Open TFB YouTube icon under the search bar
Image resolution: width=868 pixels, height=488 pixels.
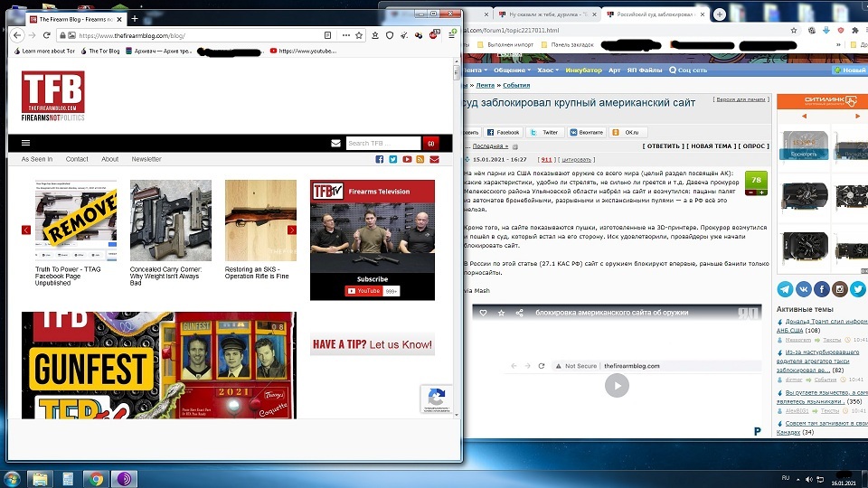[407, 159]
